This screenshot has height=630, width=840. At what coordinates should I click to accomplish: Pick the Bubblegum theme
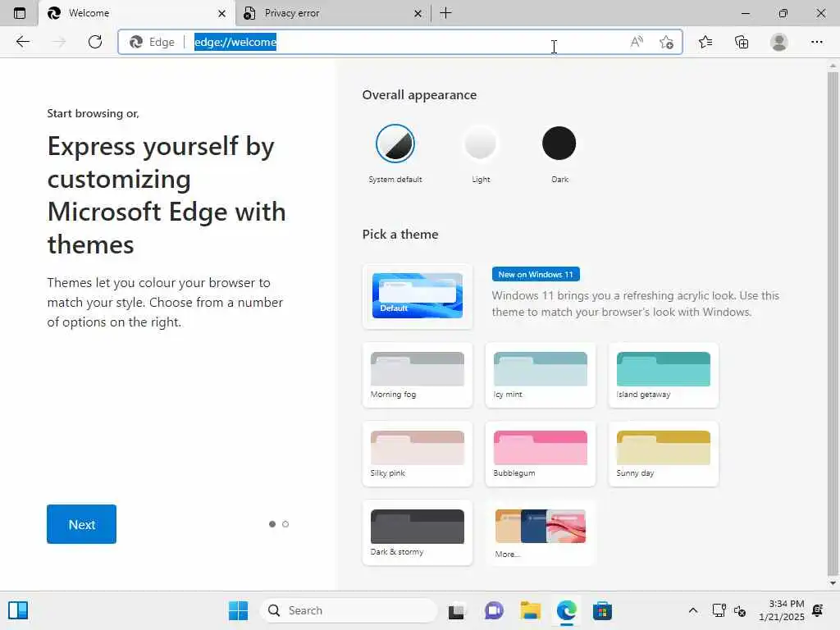coord(540,454)
